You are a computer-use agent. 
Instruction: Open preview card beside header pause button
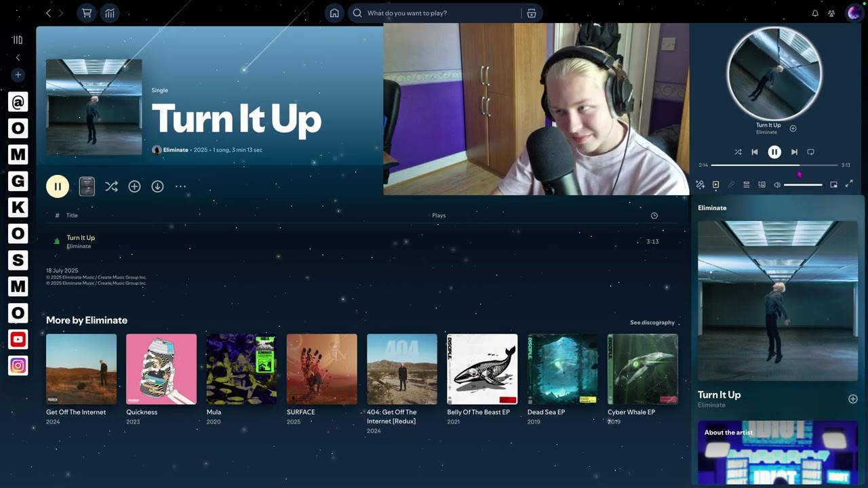click(x=87, y=186)
